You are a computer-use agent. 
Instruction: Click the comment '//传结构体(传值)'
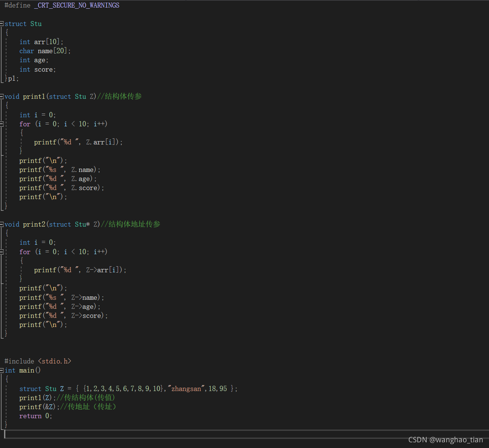pos(86,398)
